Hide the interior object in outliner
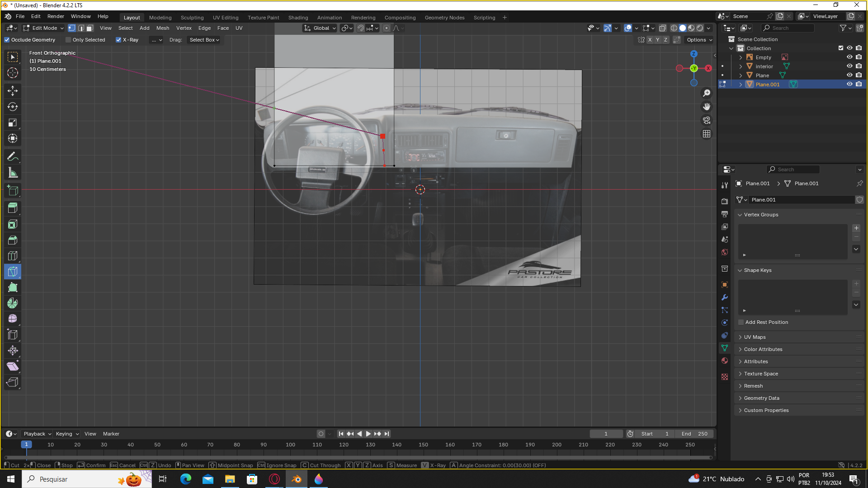 click(849, 66)
